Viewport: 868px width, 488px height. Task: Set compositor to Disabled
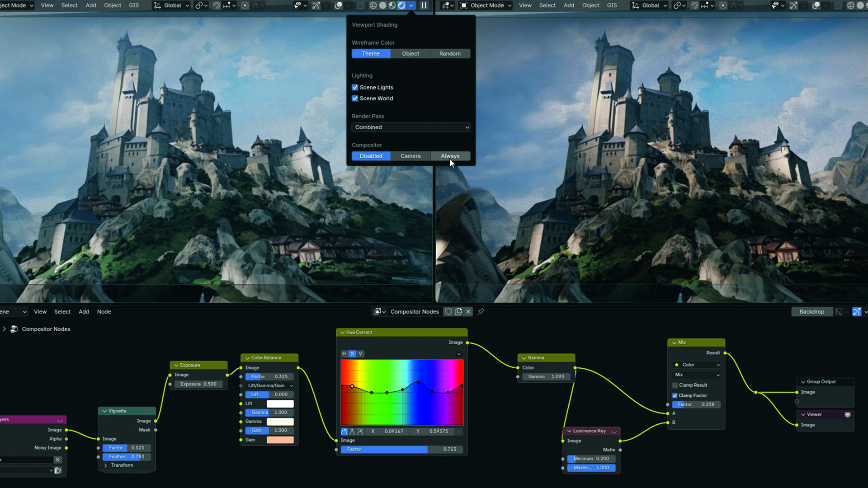coord(371,156)
